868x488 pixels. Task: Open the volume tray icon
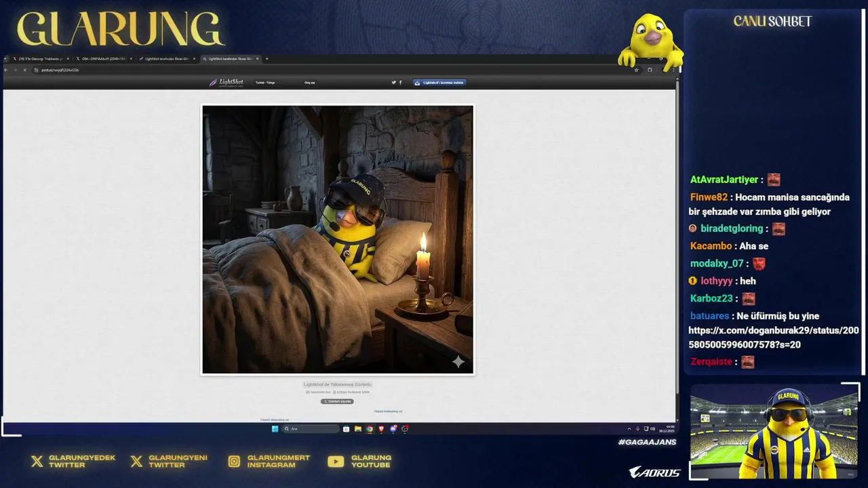coord(653,429)
